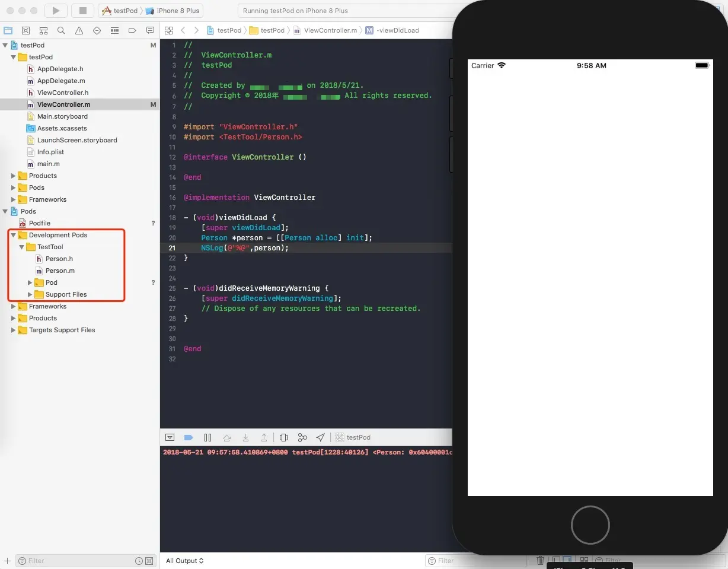Screen dimensions: 728x569
Task: Show the Debug navigator
Action: click(114, 30)
